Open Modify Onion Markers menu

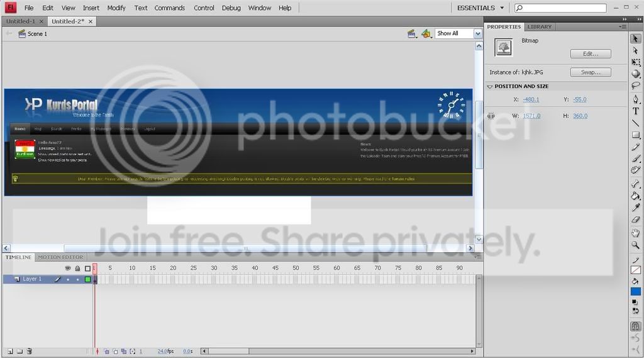132,352
